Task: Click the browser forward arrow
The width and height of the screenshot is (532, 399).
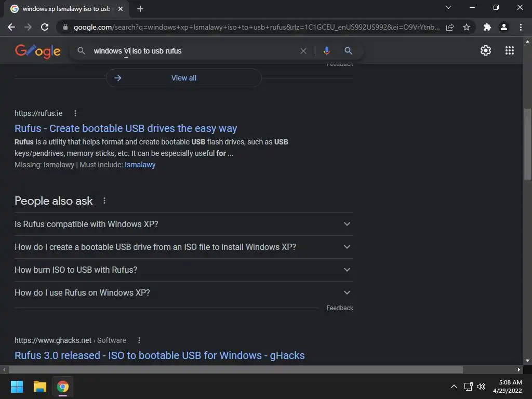Action: [28, 27]
